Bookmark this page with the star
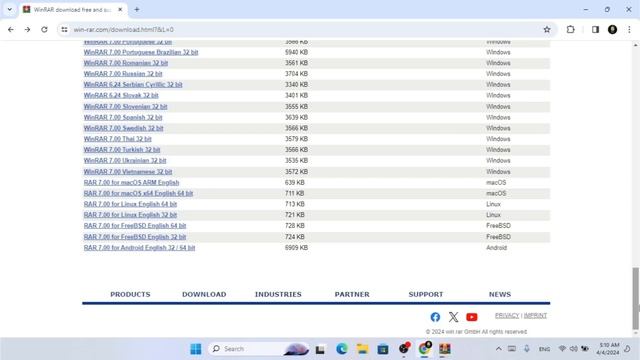This screenshot has width=640, height=360. coord(547,29)
